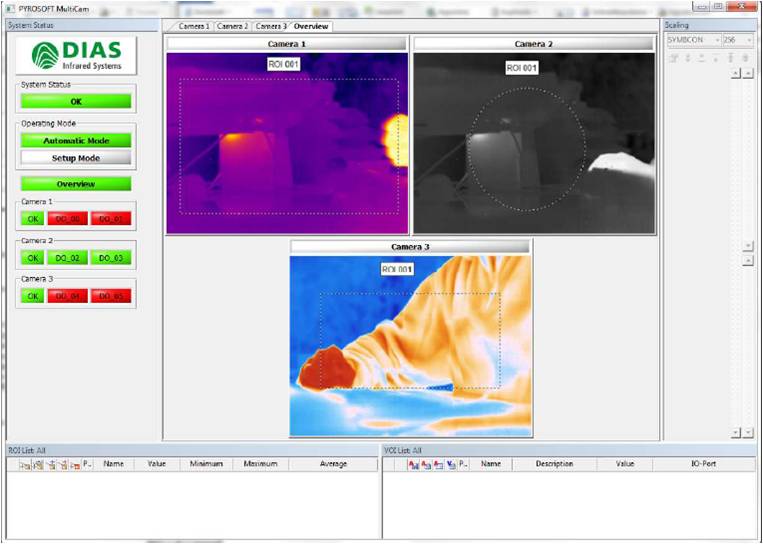Click the last icon in VOI List toolbar
763x544 pixels.
click(450, 465)
